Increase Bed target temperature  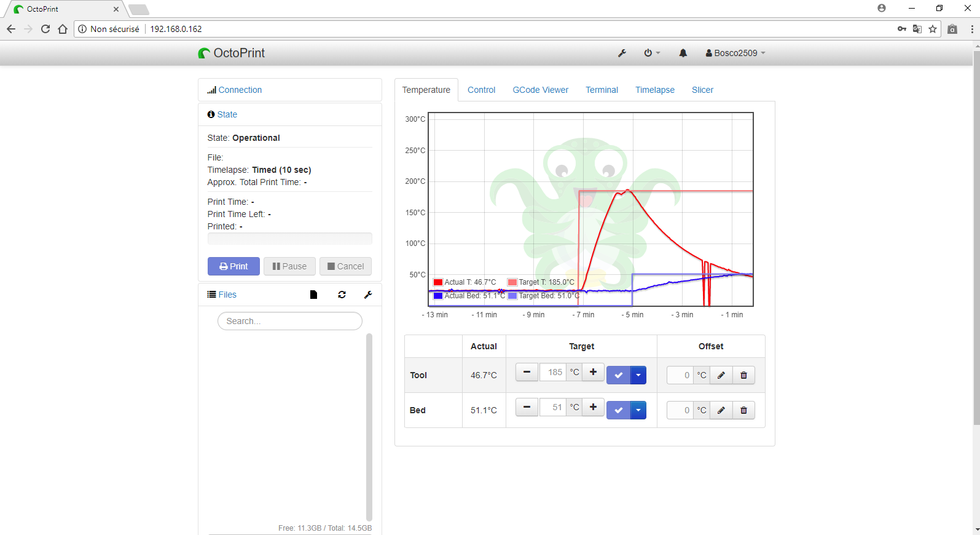(x=593, y=407)
